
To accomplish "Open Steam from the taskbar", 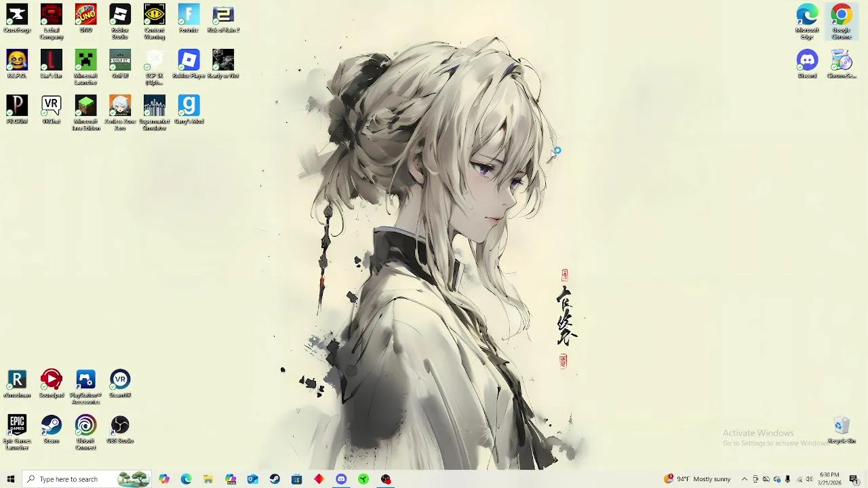I will [275, 479].
